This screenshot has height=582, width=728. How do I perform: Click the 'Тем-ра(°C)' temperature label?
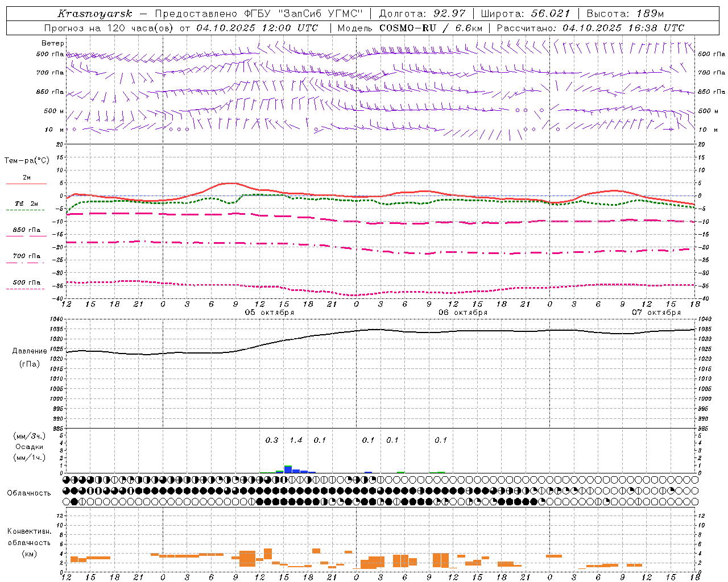pos(27,160)
